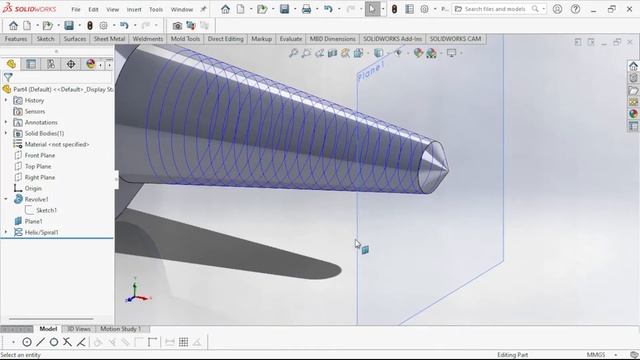Click the Rebuild traffic light in the title bar

pos(394,9)
